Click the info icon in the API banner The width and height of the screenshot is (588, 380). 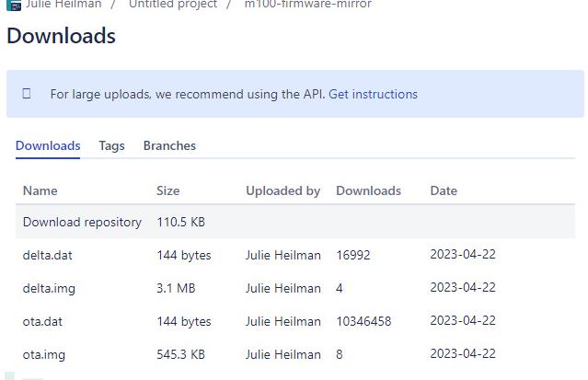27,94
